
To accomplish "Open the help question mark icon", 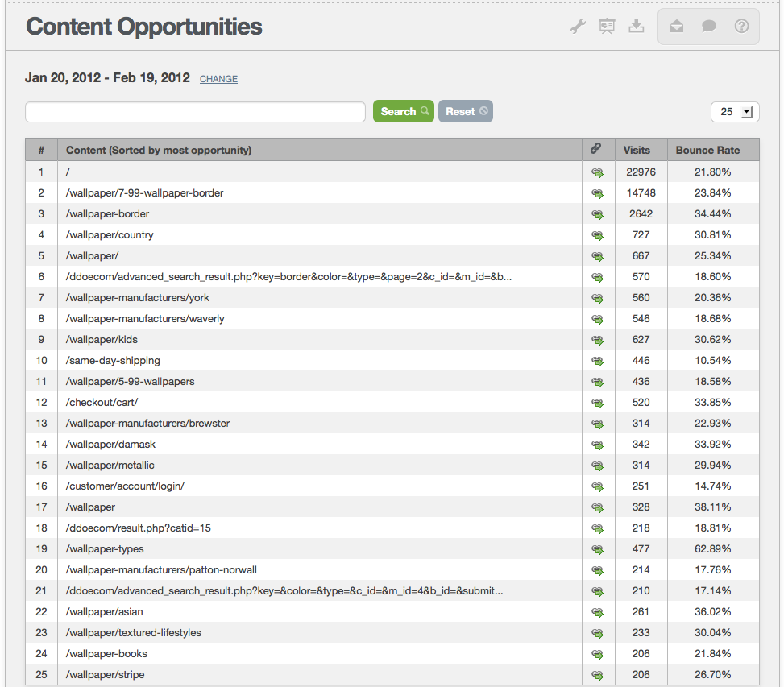I will click(x=740, y=26).
